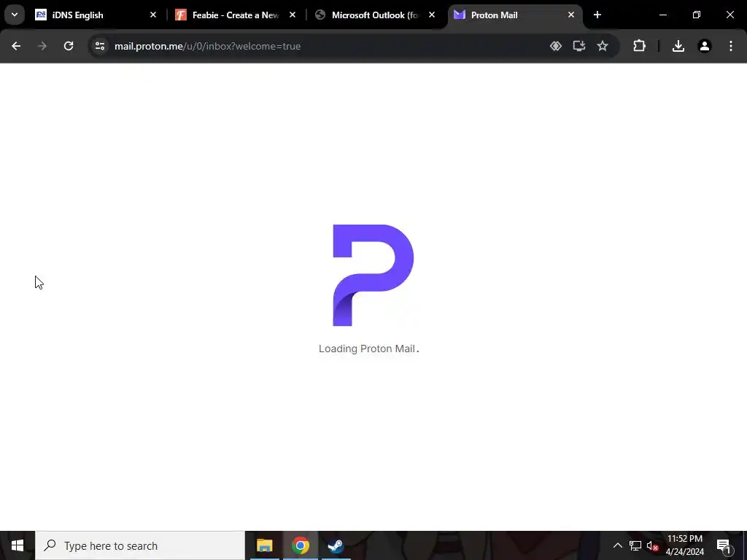Install Proton Mail app icon

click(578, 46)
